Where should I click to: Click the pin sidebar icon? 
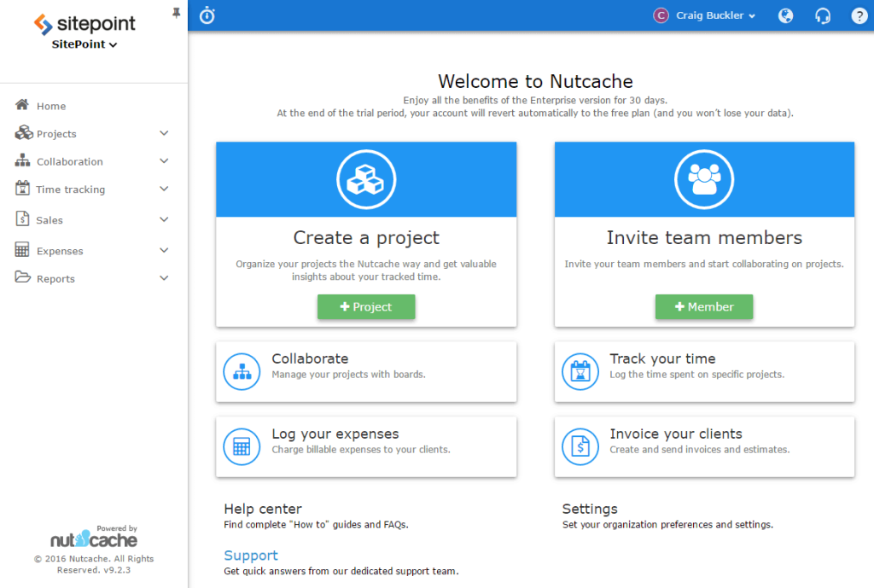click(x=176, y=12)
